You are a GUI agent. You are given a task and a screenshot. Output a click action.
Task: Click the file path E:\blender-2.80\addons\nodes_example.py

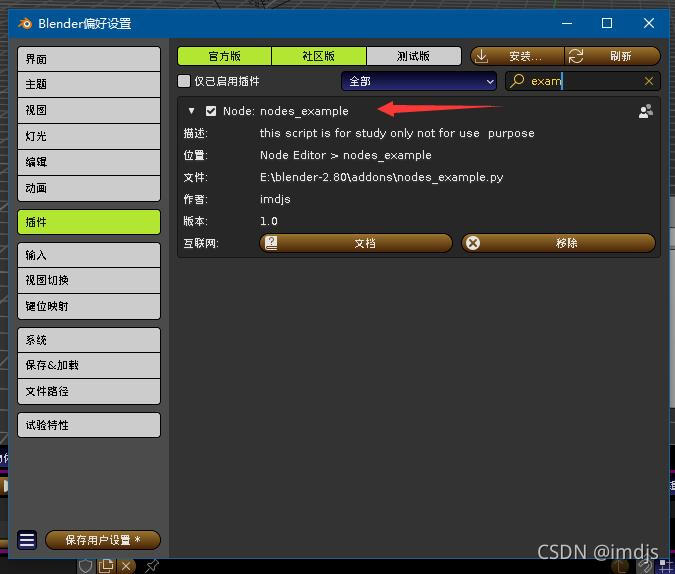(x=381, y=177)
